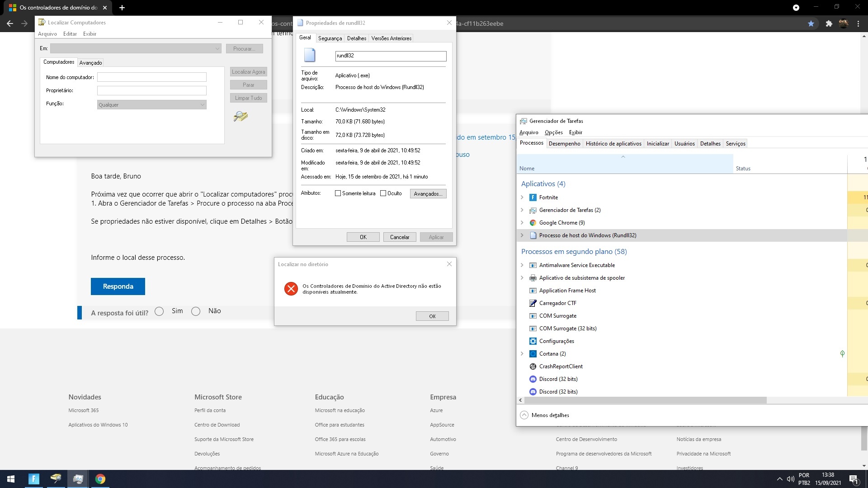Open the Windows Start menu

click(x=11, y=479)
